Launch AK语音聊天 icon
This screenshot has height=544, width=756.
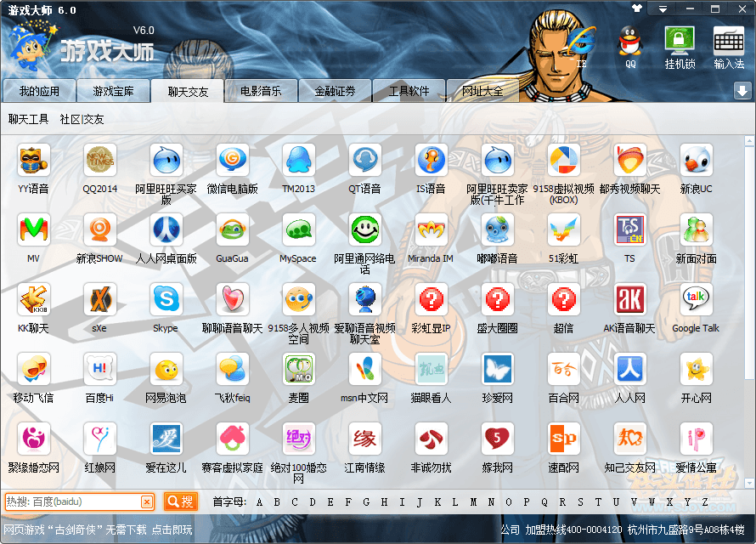click(x=630, y=299)
